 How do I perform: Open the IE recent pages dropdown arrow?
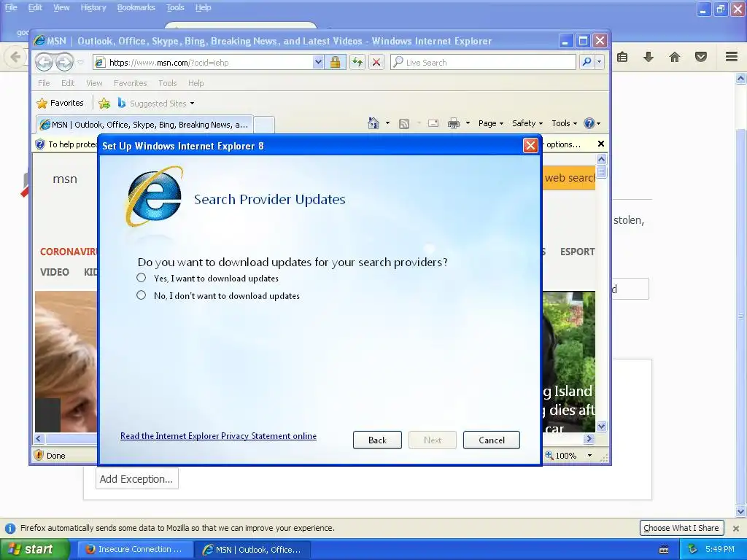tap(80, 63)
